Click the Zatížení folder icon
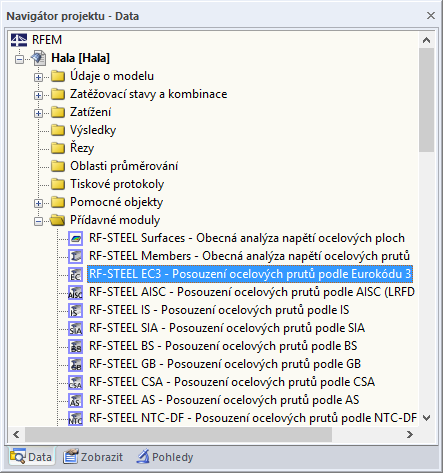Viewport: 443px width, 473px height. [x=58, y=112]
